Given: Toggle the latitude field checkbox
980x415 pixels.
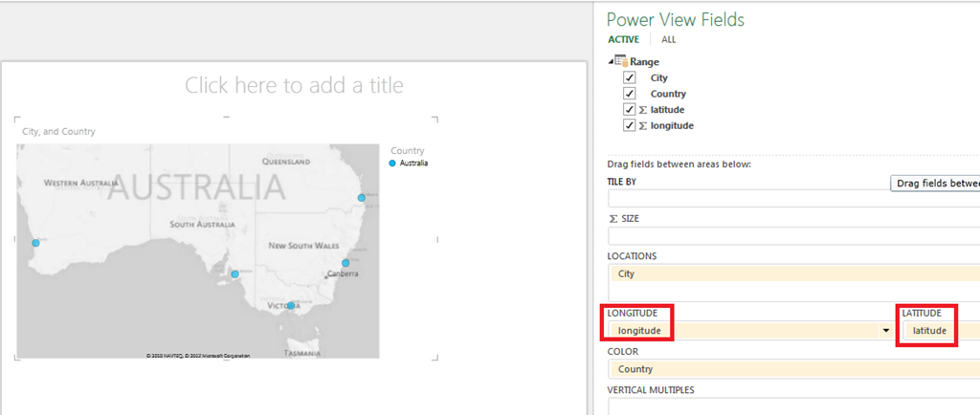Looking at the screenshot, I should point(630,109).
